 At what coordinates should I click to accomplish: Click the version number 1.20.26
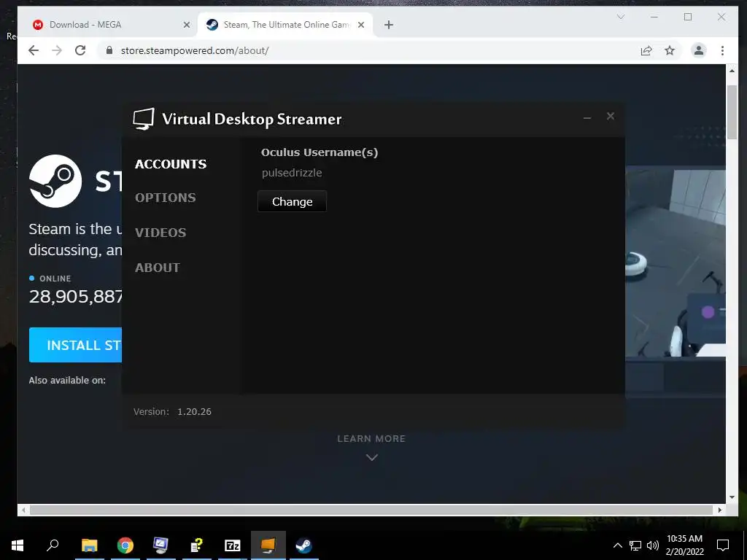click(x=194, y=411)
